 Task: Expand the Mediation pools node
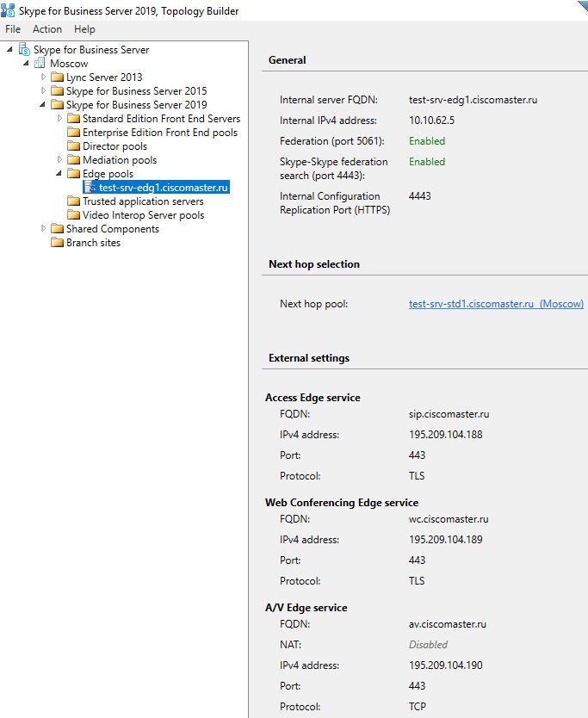coord(59,159)
